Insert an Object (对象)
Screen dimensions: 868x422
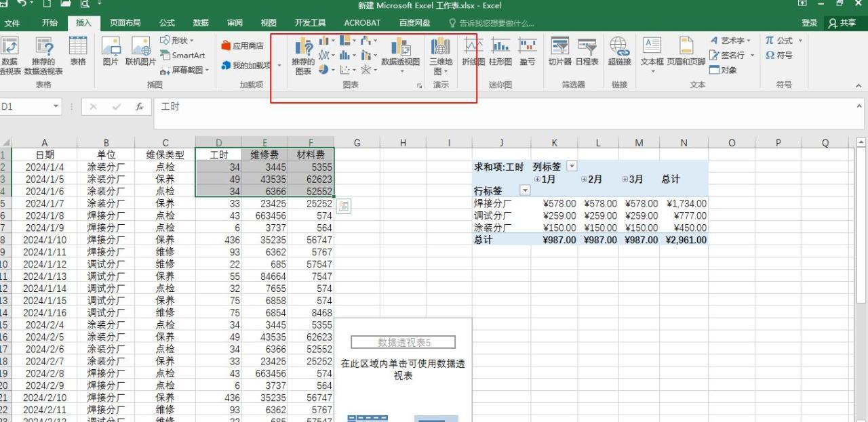tap(723, 70)
